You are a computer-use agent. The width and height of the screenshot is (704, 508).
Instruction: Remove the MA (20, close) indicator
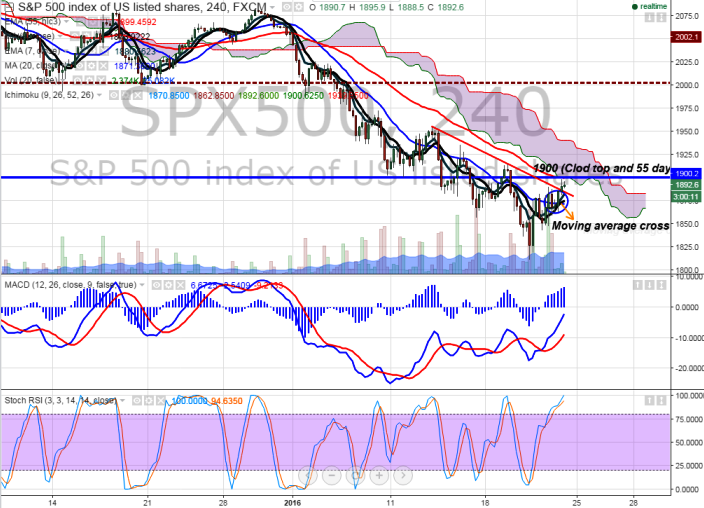pyautogui.click(x=103, y=66)
